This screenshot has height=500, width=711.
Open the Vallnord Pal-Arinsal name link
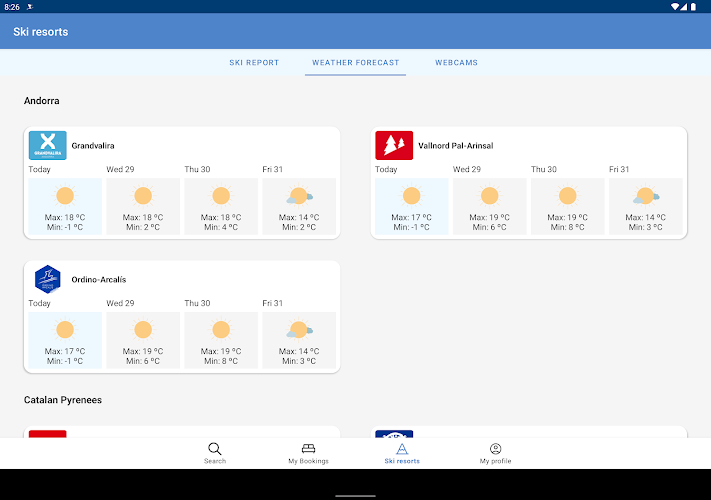455,146
